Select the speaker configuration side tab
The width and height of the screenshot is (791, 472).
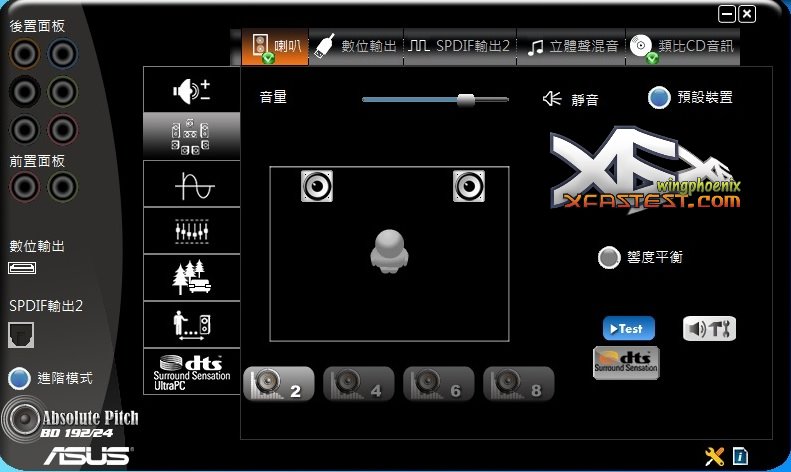pos(192,137)
